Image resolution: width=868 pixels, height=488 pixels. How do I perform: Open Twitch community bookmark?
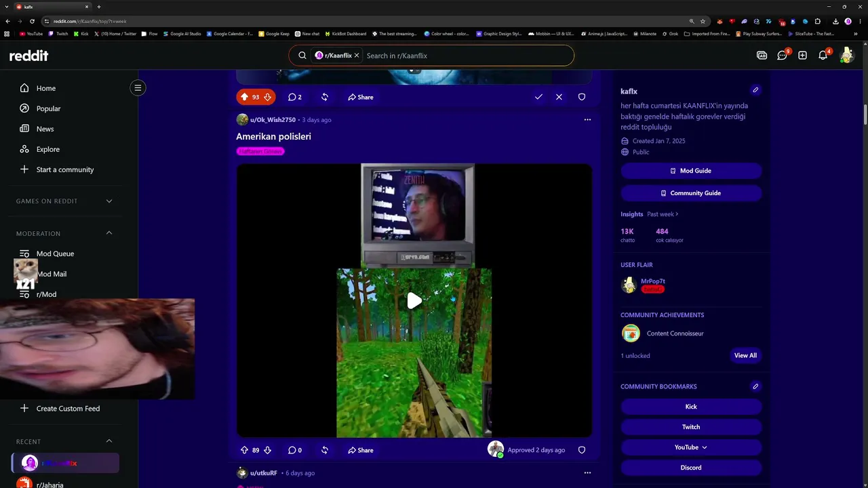coord(691,427)
